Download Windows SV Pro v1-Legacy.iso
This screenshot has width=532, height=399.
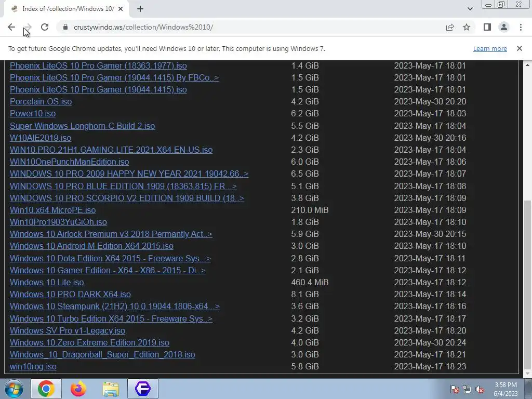pyautogui.click(x=68, y=330)
